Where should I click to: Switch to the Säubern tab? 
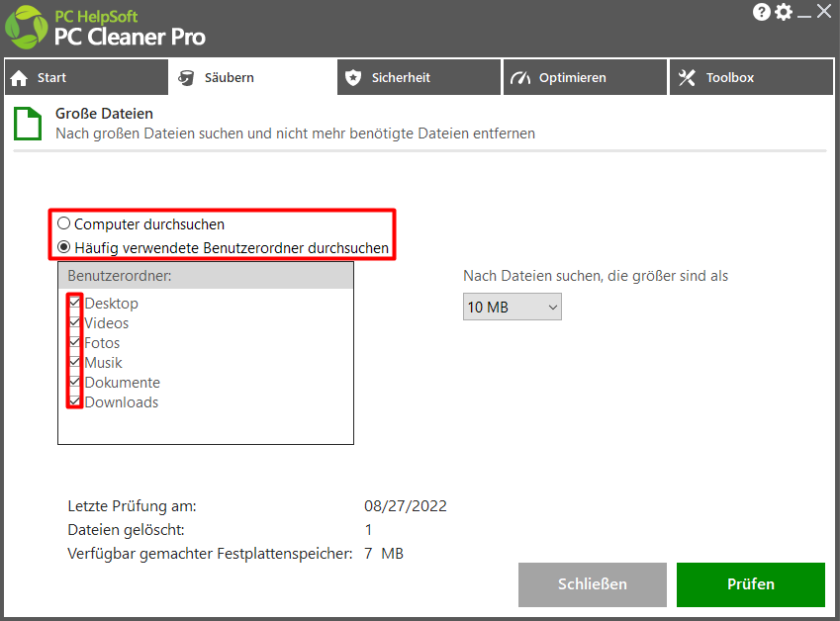(x=253, y=77)
